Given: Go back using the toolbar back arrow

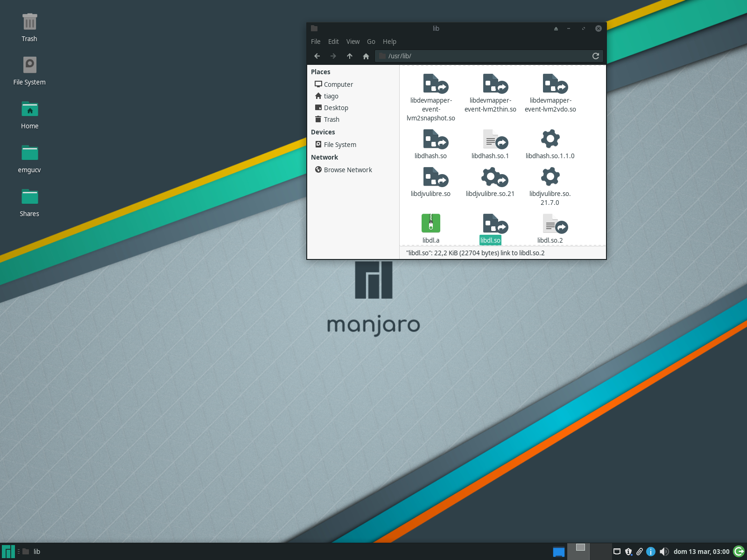Looking at the screenshot, I should 317,56.
